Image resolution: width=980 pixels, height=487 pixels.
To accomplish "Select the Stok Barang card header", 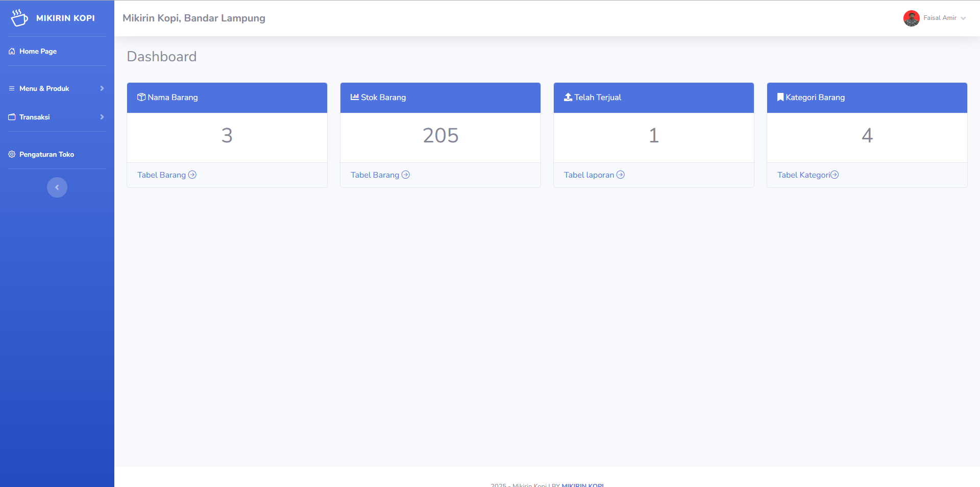I will [x=440, y=98].
